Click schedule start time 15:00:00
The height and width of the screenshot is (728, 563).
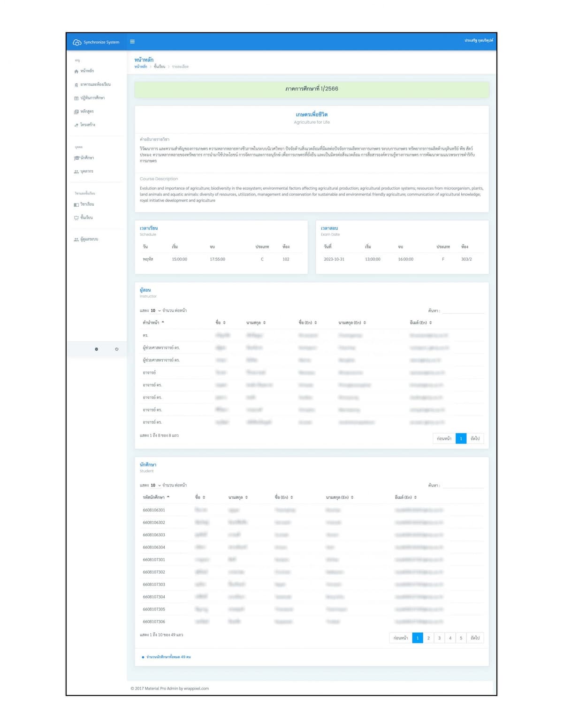180,259
